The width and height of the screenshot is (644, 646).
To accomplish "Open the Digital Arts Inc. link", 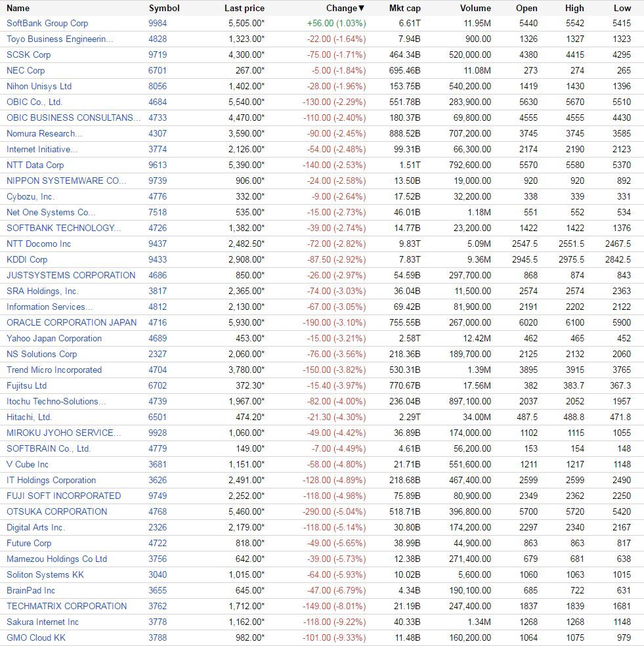I will (x=36, y=527).
